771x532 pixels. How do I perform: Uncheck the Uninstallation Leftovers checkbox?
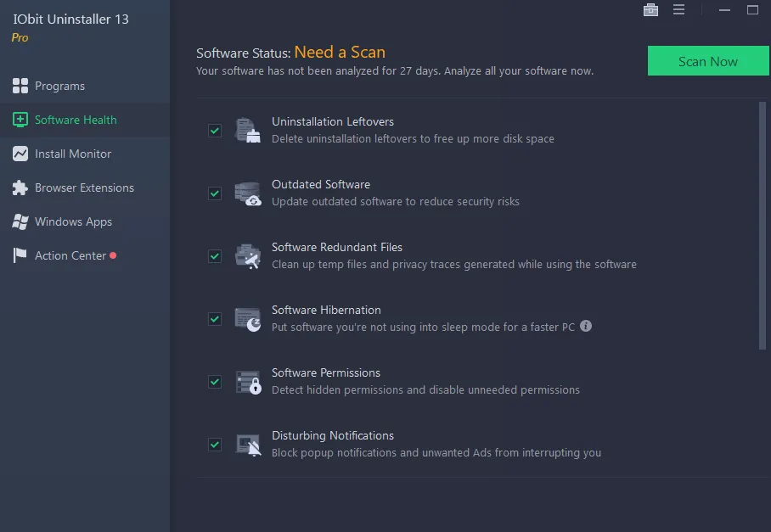click(x=215, y=131)
